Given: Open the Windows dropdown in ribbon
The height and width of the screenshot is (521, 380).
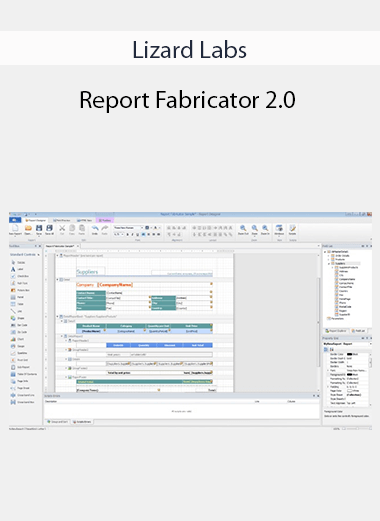Looking at the screenshot, I should [x=279, y=229].
